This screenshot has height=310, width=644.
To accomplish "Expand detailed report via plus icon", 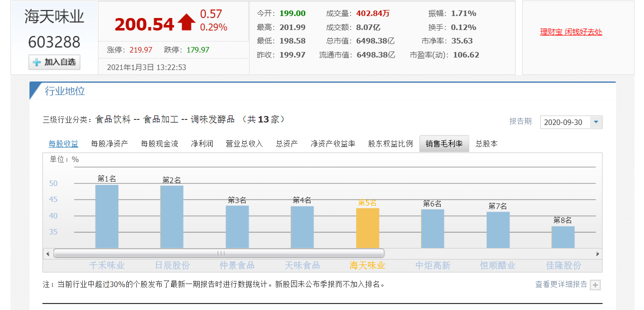I will coord(595,285).
